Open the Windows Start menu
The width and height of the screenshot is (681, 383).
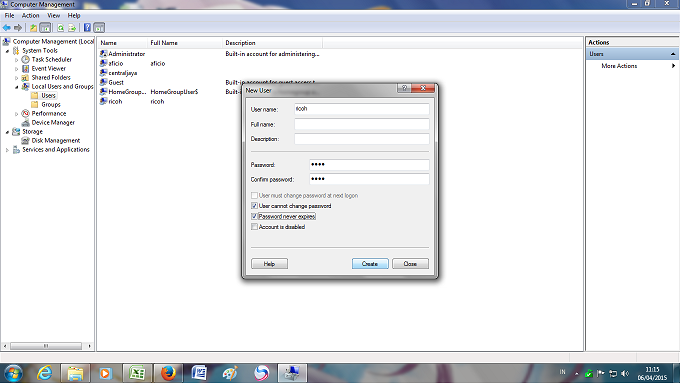click(x=13, y=373)
